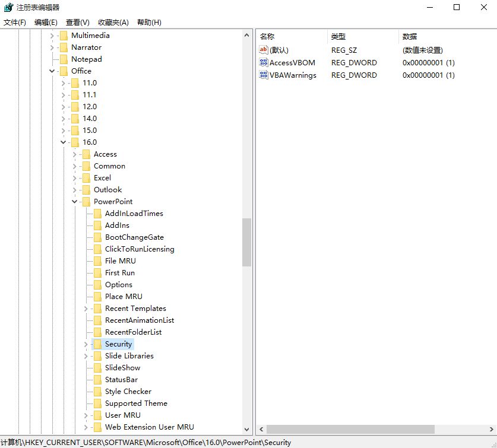
Task: Maximize the Registry Editor window
Action: tap(457, 7)
